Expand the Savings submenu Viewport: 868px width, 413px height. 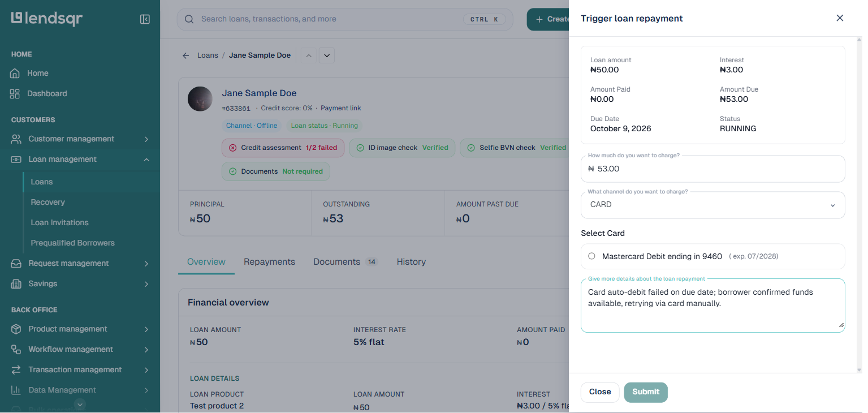click(x=146, y=284)
